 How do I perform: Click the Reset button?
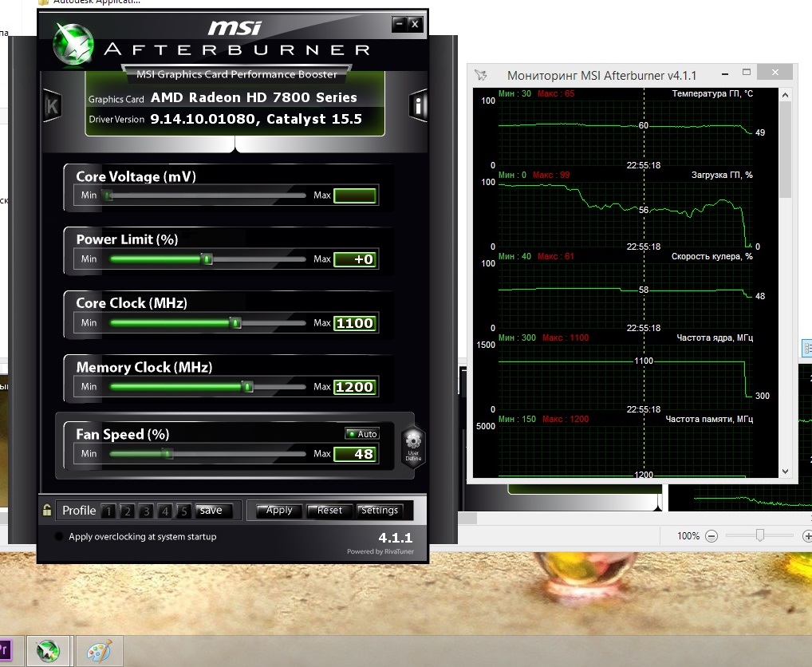coord(329,511)
